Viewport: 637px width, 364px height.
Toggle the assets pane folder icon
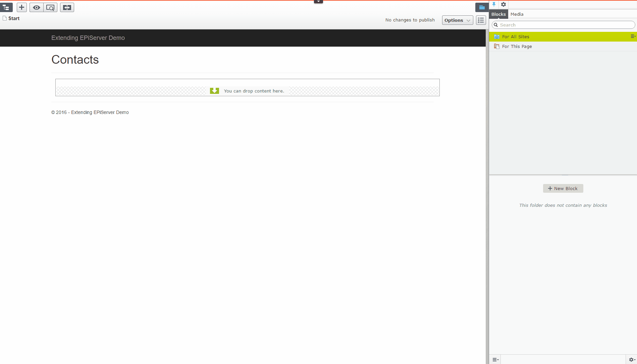point(482,7)
